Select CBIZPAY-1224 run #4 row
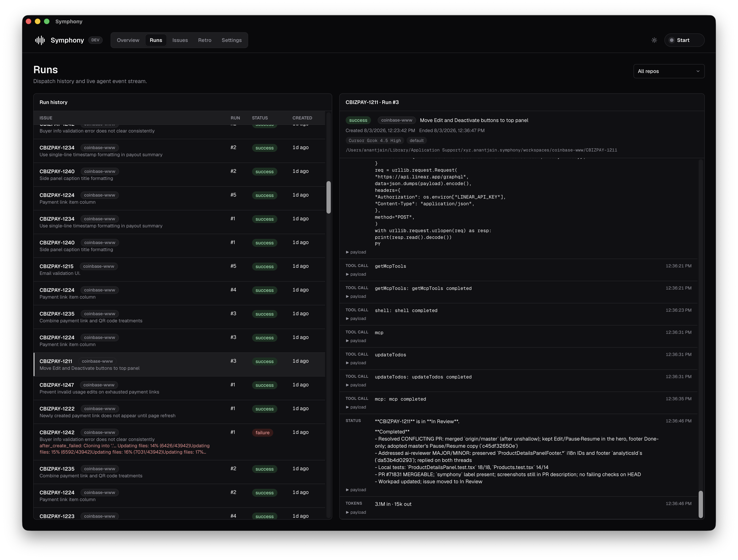The width and height of the screenshot is (738, 560). pyautogui.click(x=179, y=293)
